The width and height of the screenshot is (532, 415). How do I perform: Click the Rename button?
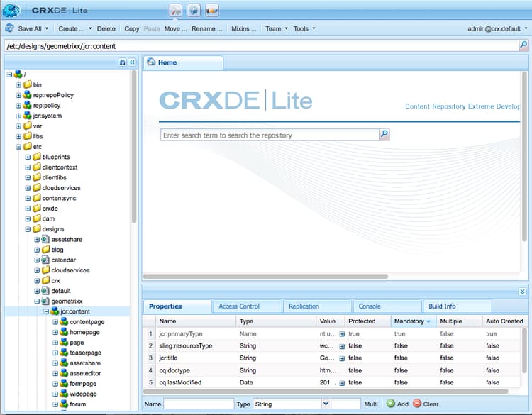tap(207, 29)
